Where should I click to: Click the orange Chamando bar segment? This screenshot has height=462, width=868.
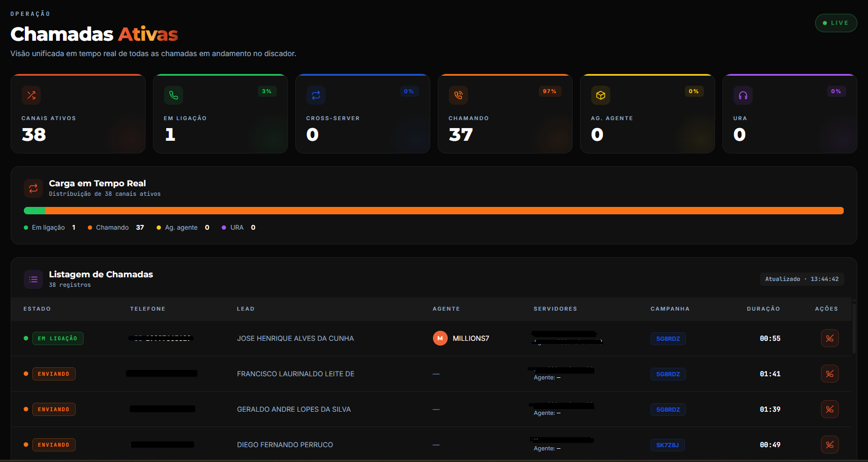(x=445, y=211)
